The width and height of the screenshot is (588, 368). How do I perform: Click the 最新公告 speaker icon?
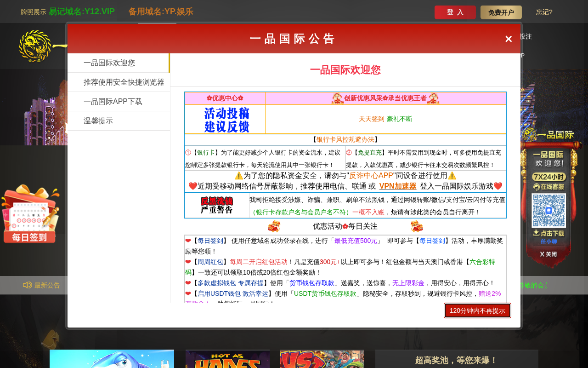pyautogui.click(x=28, y=285)
